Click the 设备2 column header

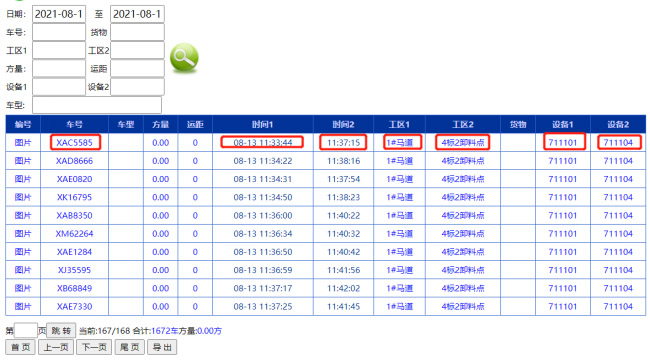click(618, 124)
